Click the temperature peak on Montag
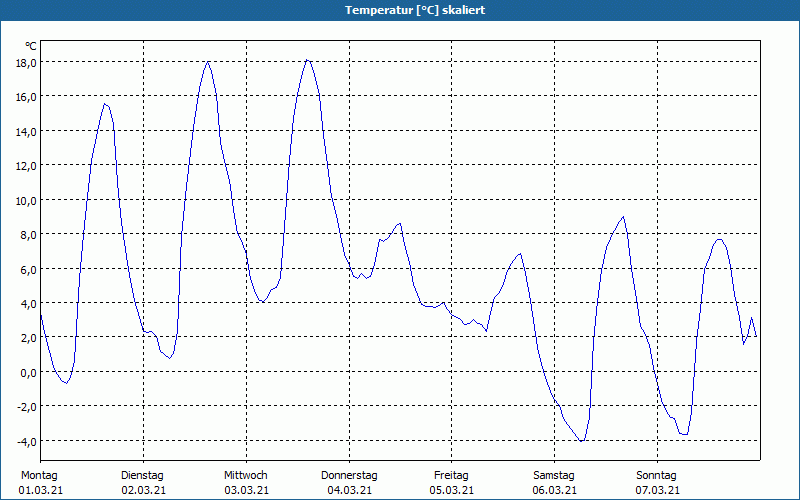The image size is (800, 500). (x=105, y=104)
